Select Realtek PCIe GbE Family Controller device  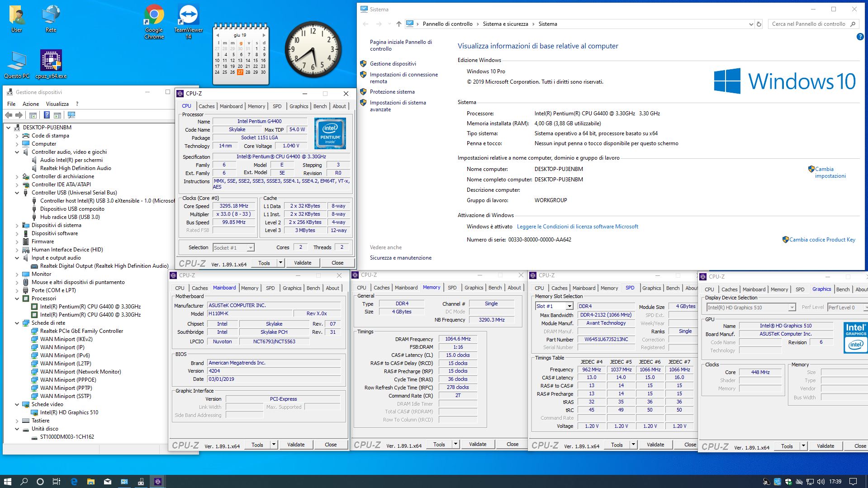(81, 331)
